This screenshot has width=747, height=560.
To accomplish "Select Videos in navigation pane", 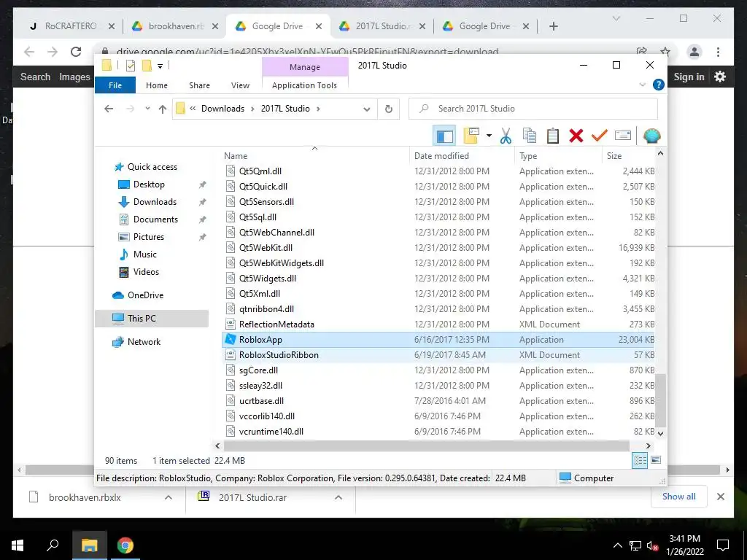I will [146, 272].
